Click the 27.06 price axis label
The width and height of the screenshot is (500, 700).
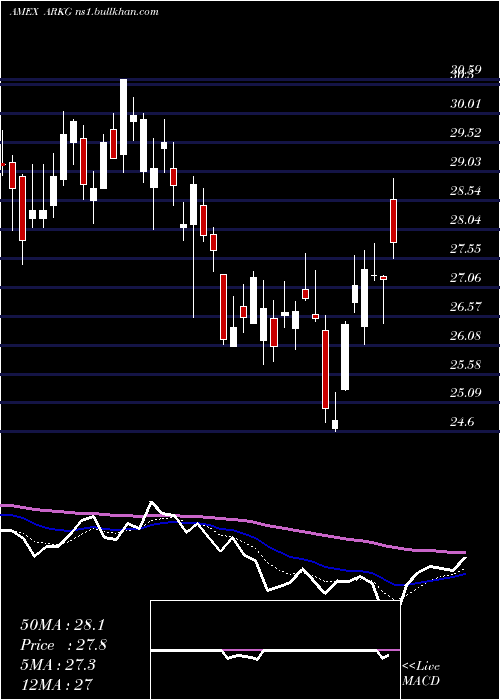pyautogui.click(x=465, y=278)
